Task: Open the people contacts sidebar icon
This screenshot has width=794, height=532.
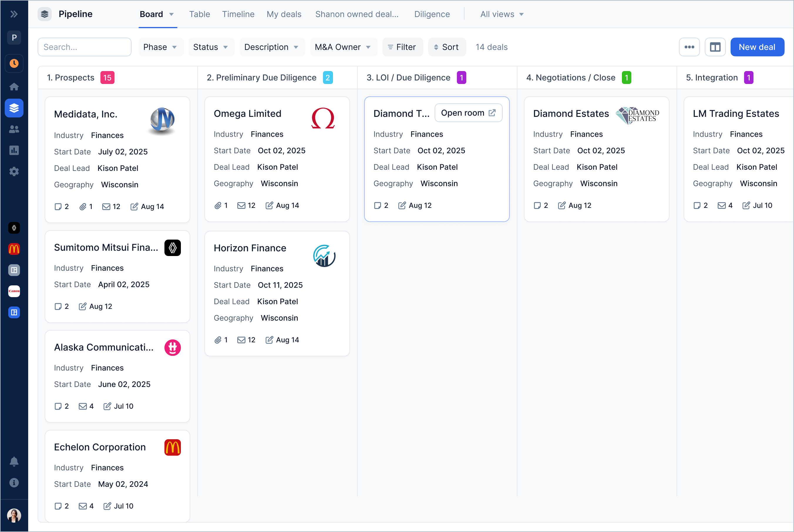Action: pos(14,129)
